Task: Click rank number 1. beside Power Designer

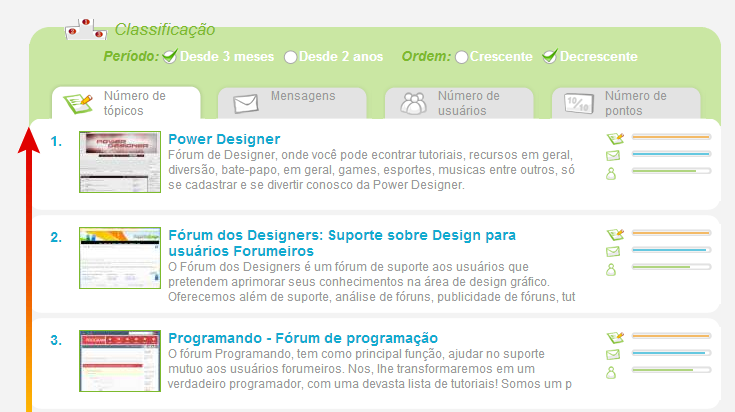Action: tap(56, 142)
